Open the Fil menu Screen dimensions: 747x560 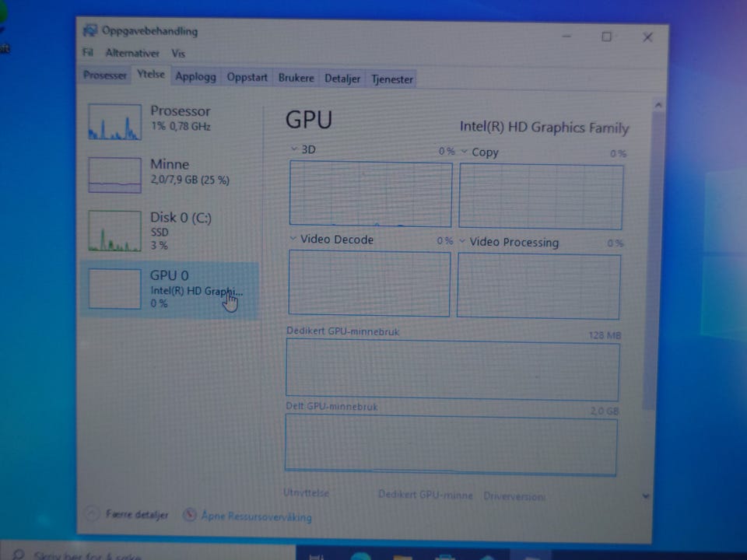[88, 52]
